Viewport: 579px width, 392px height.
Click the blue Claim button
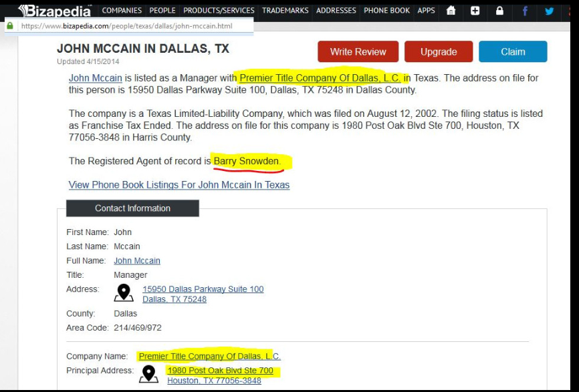(x=513, y=51)
